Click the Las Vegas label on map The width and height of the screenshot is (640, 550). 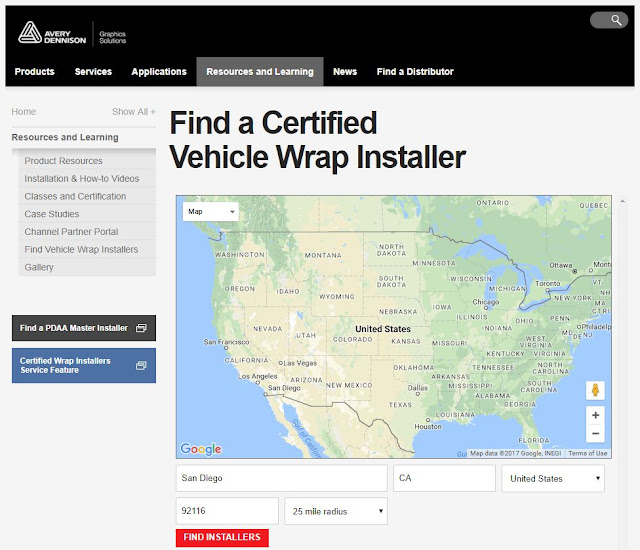[x=300, y=363]
